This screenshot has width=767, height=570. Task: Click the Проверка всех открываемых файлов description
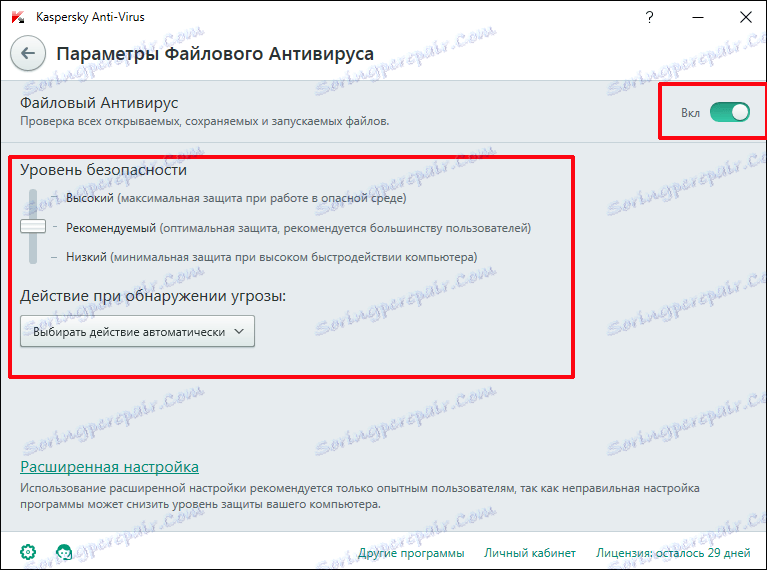point(204,121)
